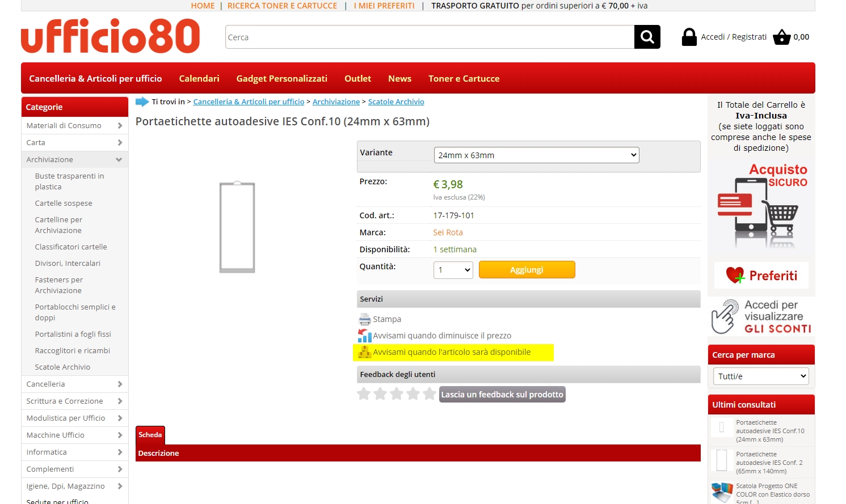Image resolution: width=846 pixels, height=504 pixels.
Task: Click the Preferiti heart banner
Action: coord(761,276)
